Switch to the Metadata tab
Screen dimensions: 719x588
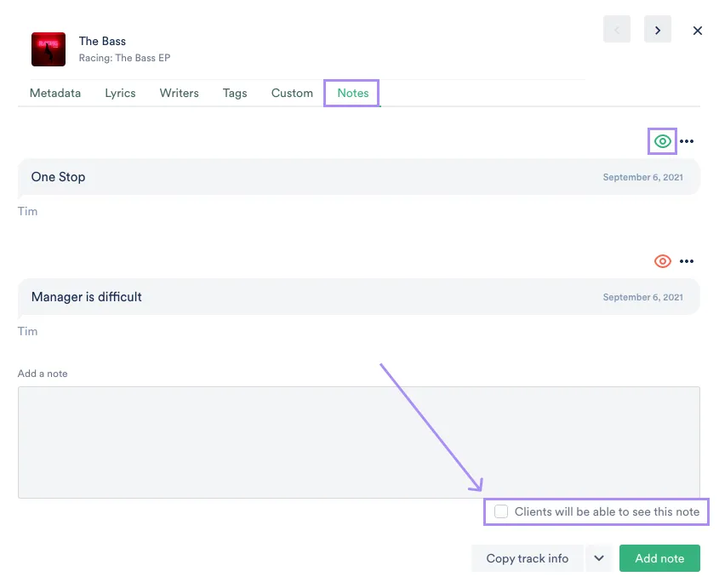point(55,94)
